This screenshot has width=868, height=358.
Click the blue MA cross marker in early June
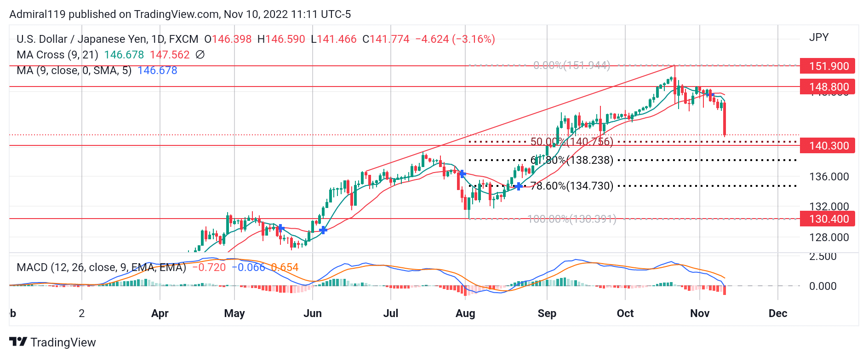323,230
